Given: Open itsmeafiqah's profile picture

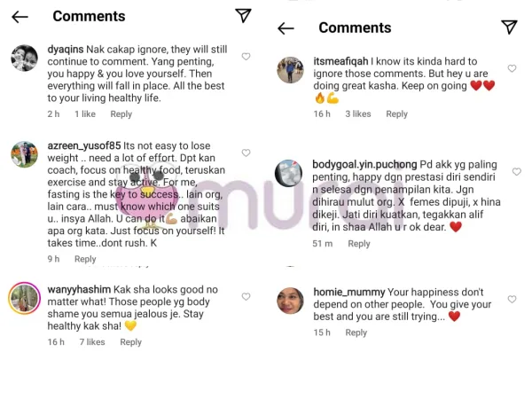Looking at the screenshot, I should click(290, 69).
